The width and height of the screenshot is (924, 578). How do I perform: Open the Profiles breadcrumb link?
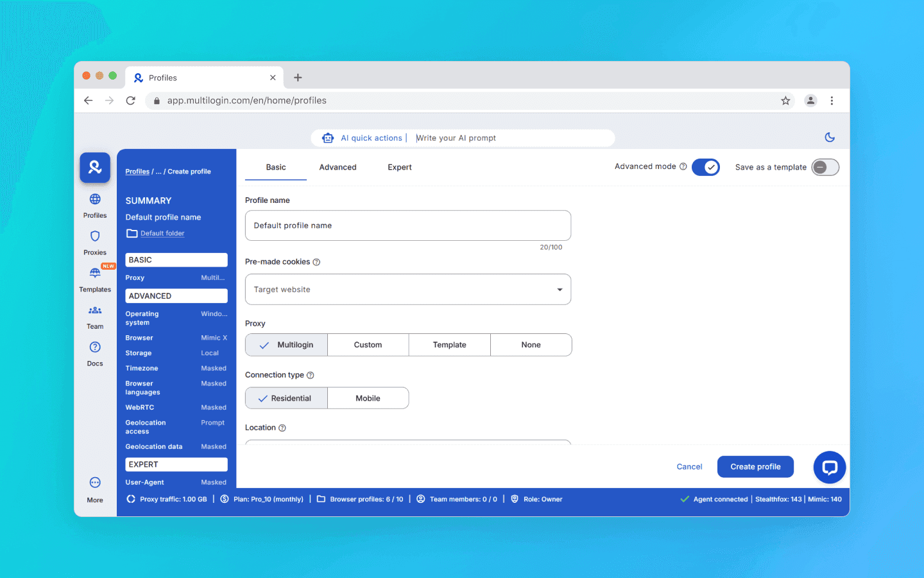(137, 171)
